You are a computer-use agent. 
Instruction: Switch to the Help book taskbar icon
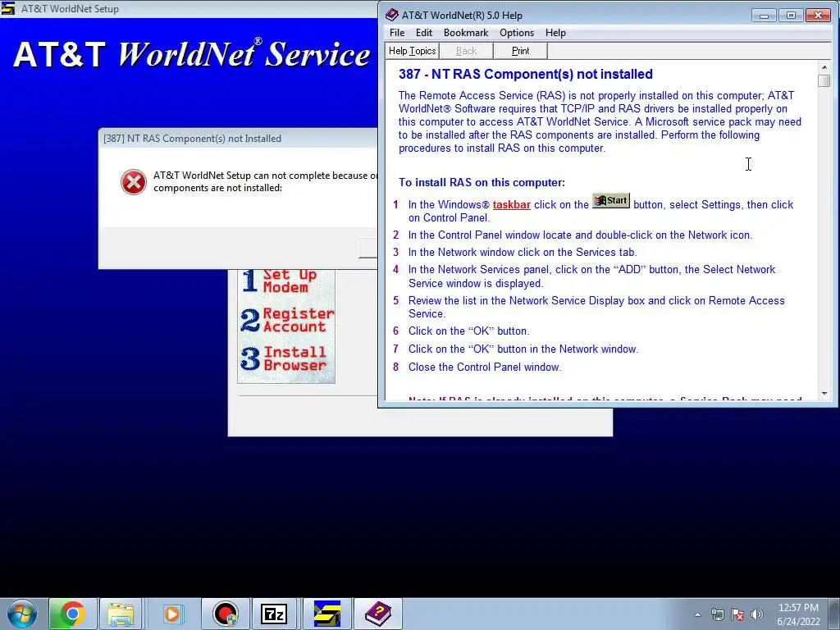pyautogui.click(x=378, y=614)
